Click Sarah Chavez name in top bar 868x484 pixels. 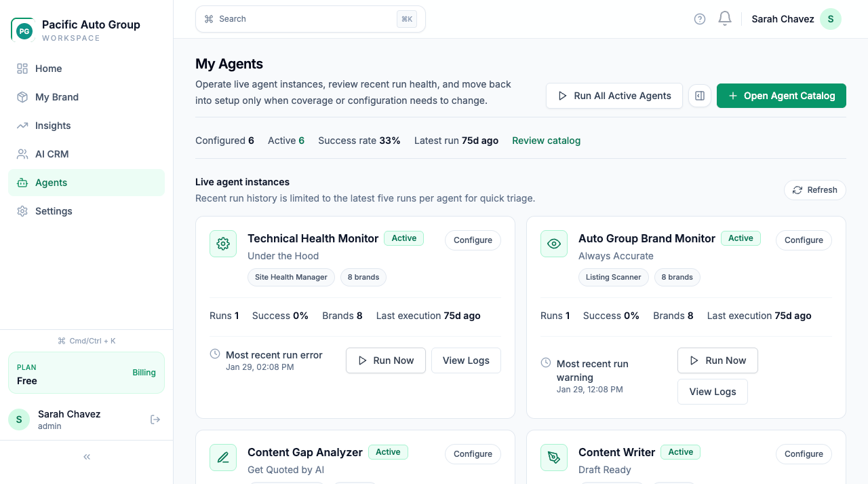coord(783,19)
